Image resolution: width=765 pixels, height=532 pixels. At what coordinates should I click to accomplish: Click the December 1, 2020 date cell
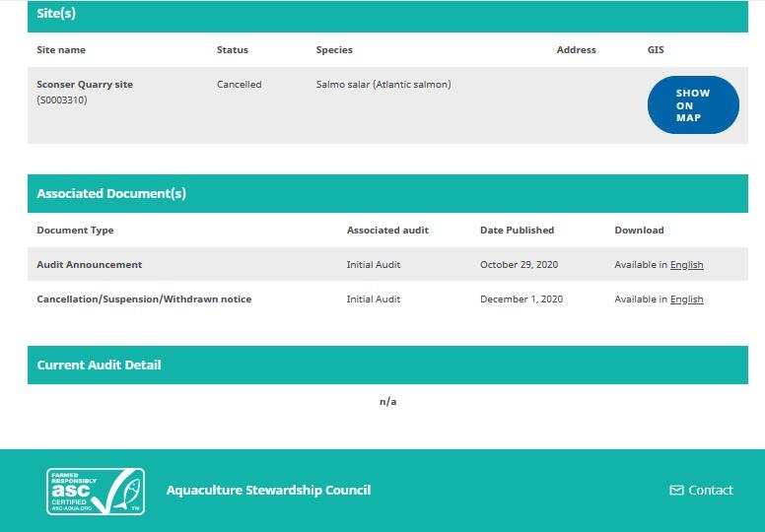[x=522, y=299]
